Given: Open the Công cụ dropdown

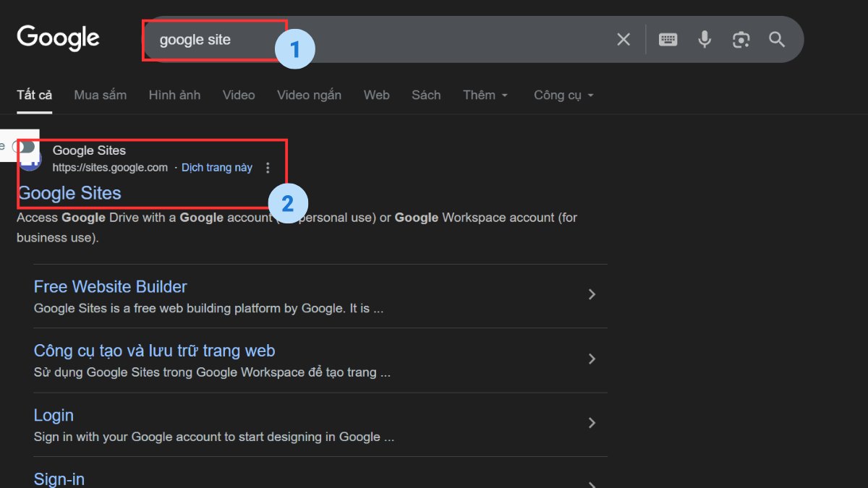Looking at the screenshot, I should click(x=563, y=95).
